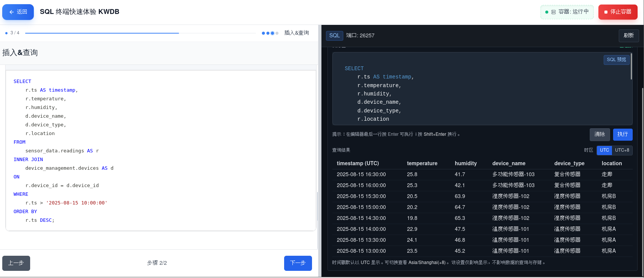This screenshot has width=644, height=278.
Task: Click 机房B in the 14:30:00 row
Action: point(609,218)
